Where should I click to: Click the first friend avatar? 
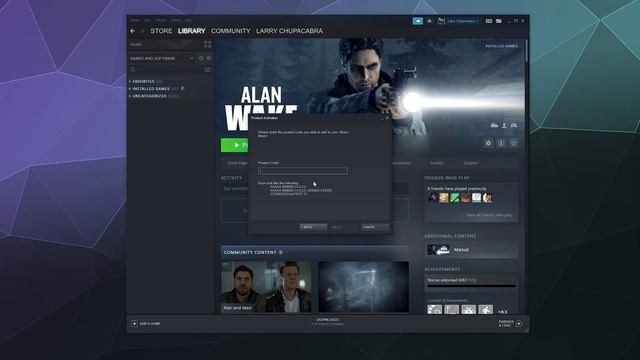pyautogui.click(x=433, y=198)
